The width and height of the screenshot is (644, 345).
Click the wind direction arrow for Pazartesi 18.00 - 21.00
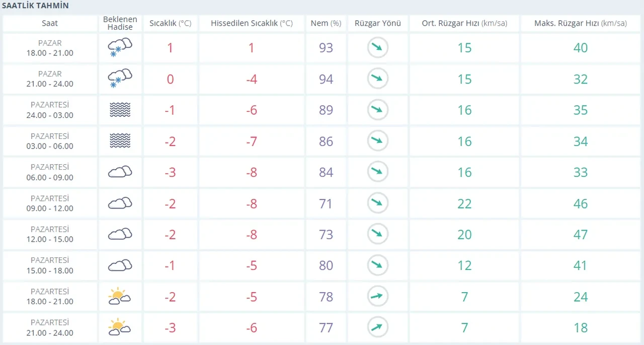377,297
